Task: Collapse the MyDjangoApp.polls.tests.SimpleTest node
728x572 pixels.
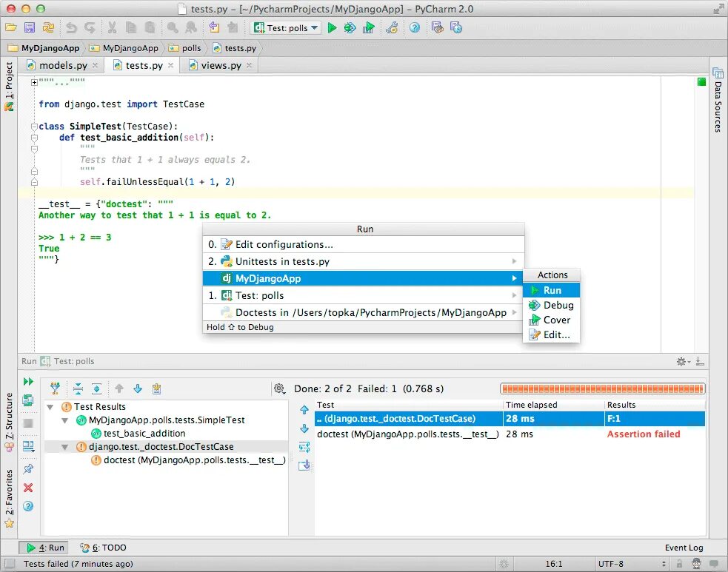Action: click(x=65, y=420)
